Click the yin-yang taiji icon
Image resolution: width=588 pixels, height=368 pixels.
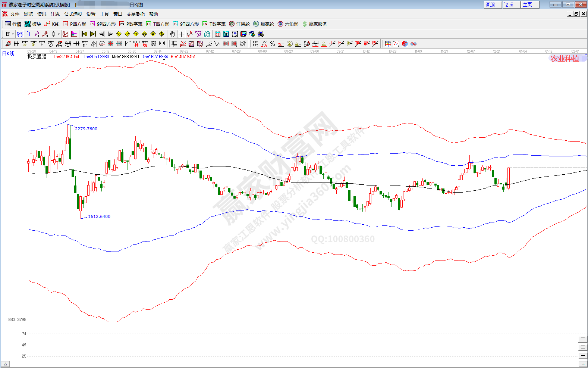point(405,44)
